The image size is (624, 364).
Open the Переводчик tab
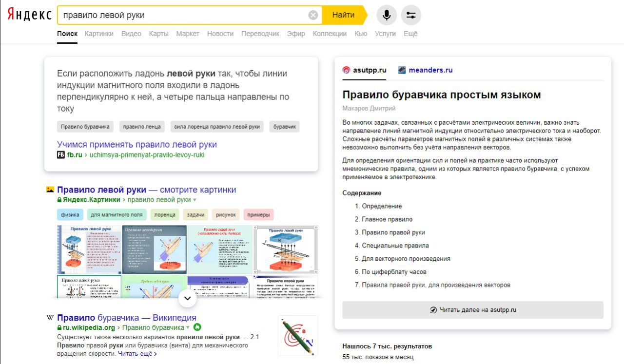click(x=260, y=34)
